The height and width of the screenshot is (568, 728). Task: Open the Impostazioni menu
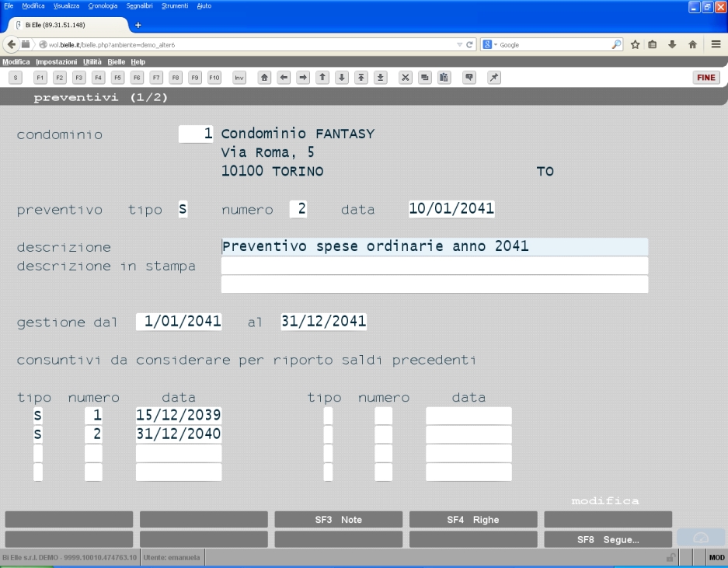point(56,61)
